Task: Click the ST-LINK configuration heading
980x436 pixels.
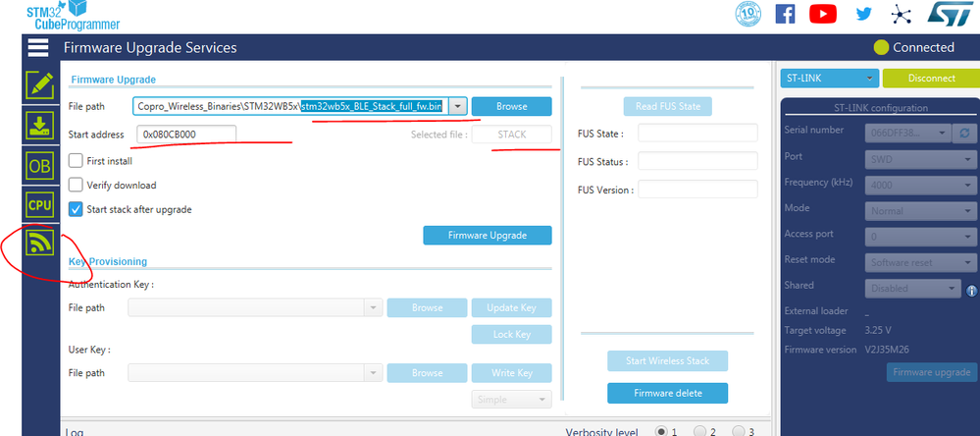Action: coord(881,108)
